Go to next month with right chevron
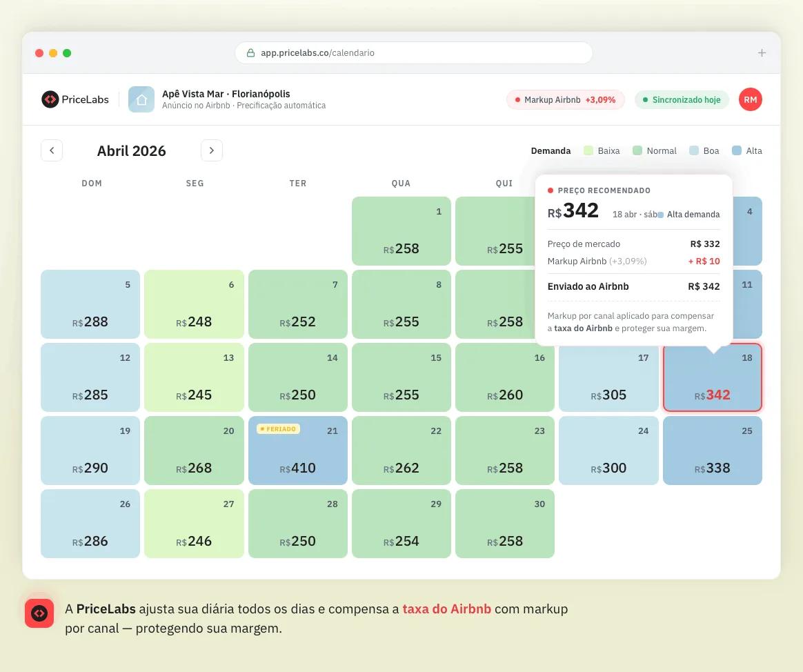Screen dimensions: 803x672 tap(212, 150)
